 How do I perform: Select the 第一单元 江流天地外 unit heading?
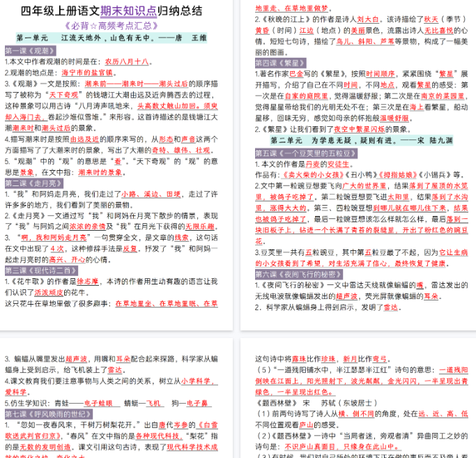pos(112,38)
